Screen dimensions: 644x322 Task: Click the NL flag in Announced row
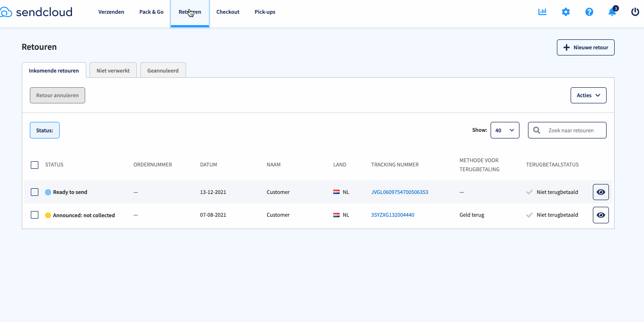click(x=336, y=215)
